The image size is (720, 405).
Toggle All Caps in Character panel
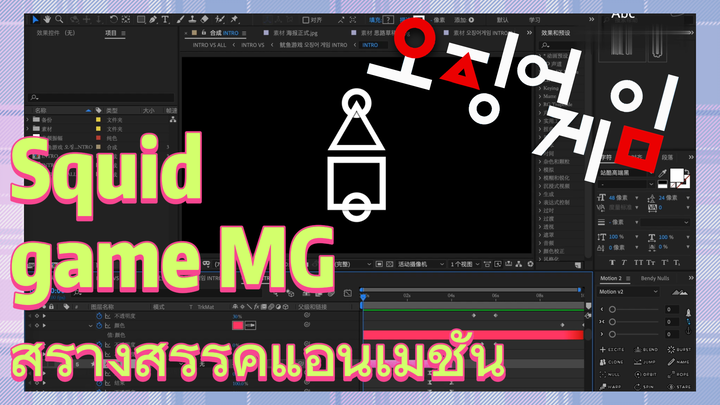click(x=638, y=263)
